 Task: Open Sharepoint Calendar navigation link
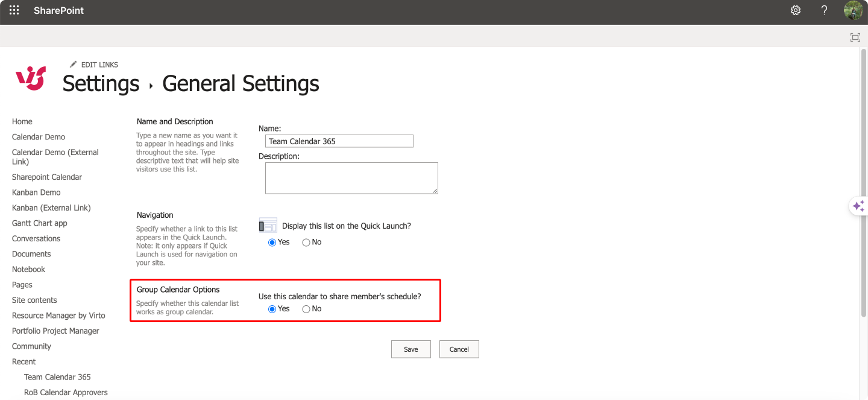[47, 177]
